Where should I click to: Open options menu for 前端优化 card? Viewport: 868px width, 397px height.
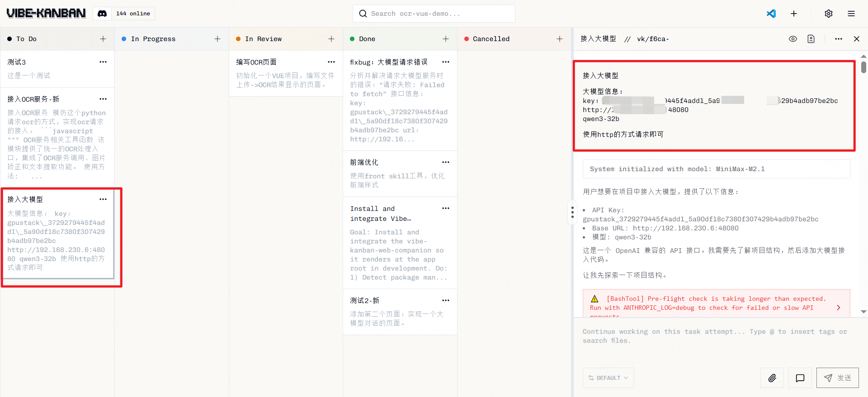(x=446, y=162)
